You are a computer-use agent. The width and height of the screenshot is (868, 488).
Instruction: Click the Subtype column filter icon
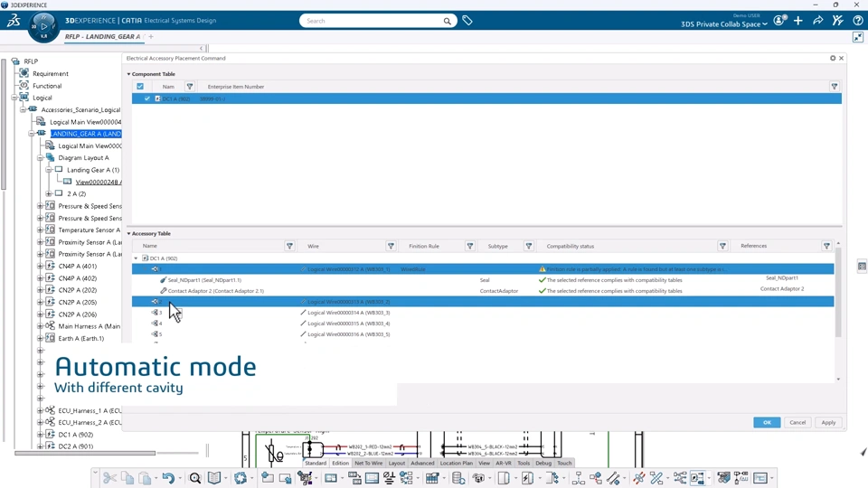[x=529, y=246]
